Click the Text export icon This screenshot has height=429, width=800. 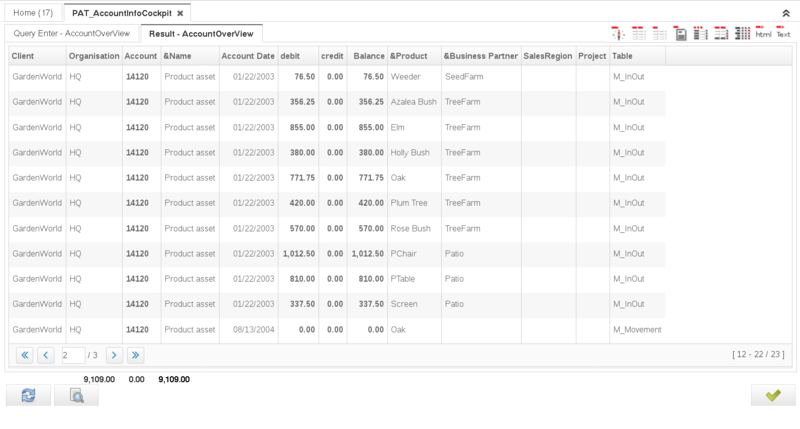point(783,33)
